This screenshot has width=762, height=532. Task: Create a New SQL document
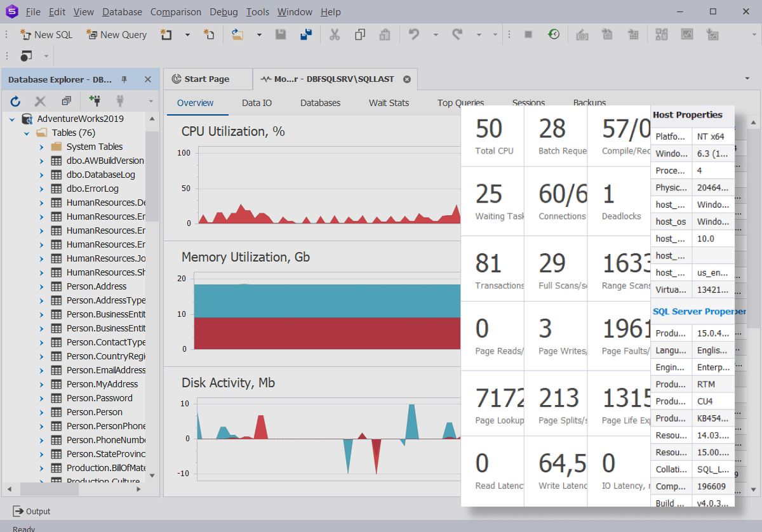click(46, 34)
